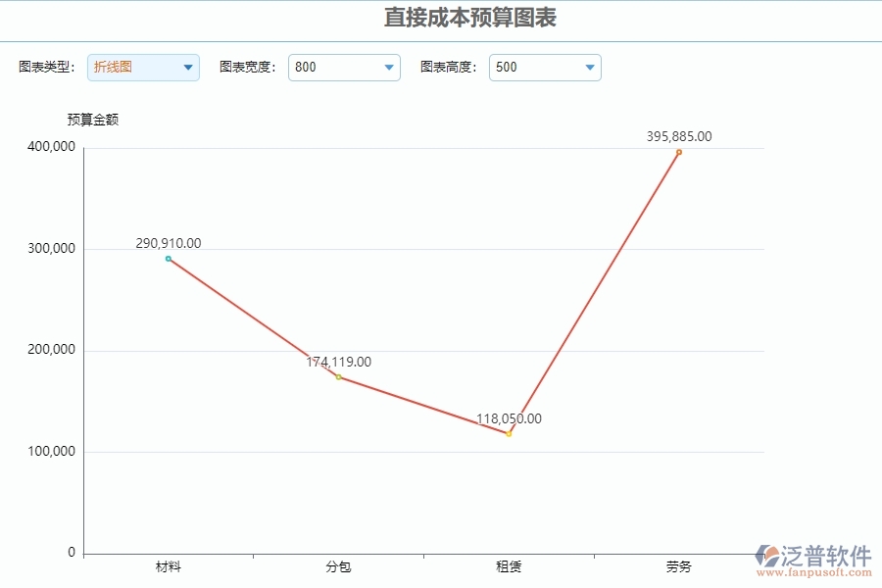Click the 材料 category axis label

(170, 566)
